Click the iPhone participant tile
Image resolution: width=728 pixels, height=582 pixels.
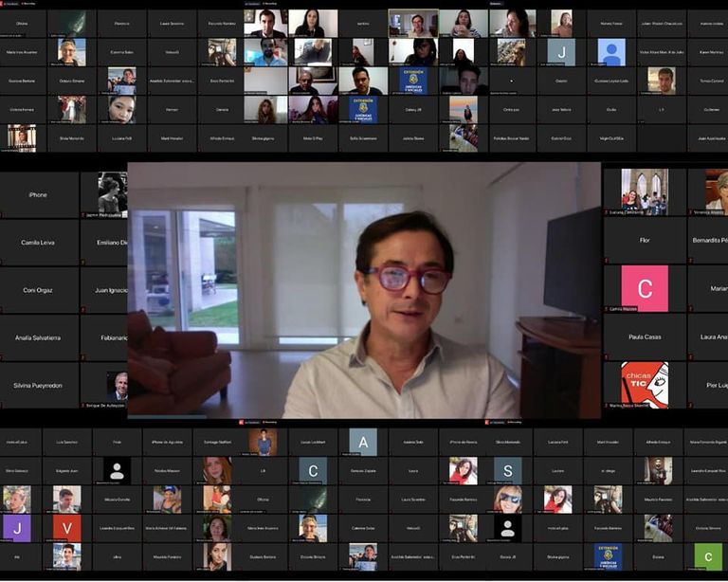coord(39,195)
